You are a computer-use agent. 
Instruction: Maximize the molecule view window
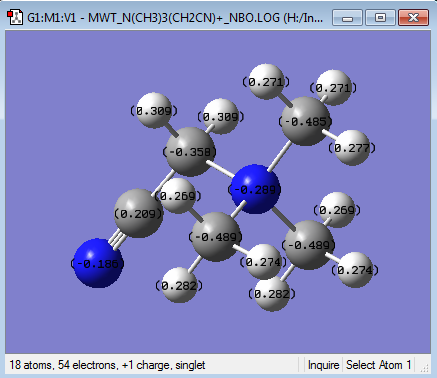point(380,18)
